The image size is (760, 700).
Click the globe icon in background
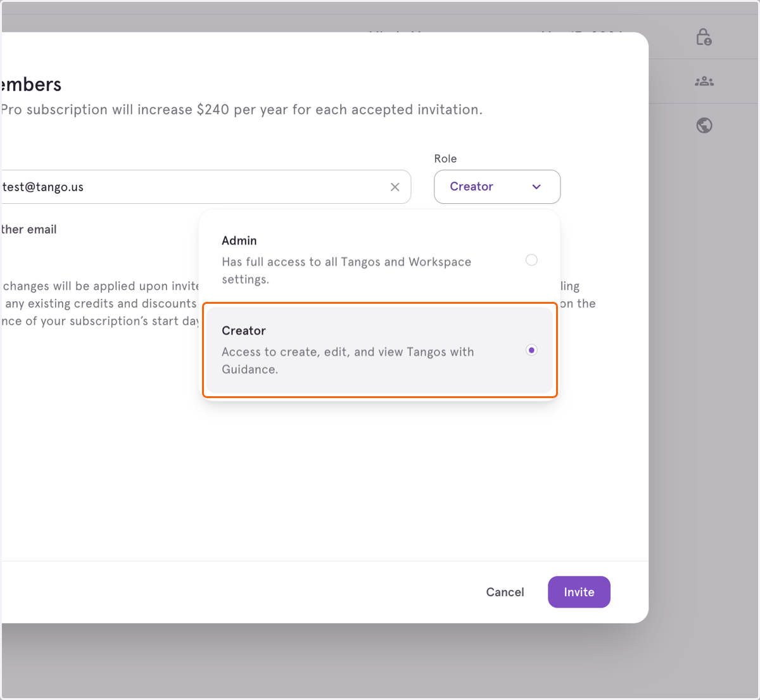point(704,125)
